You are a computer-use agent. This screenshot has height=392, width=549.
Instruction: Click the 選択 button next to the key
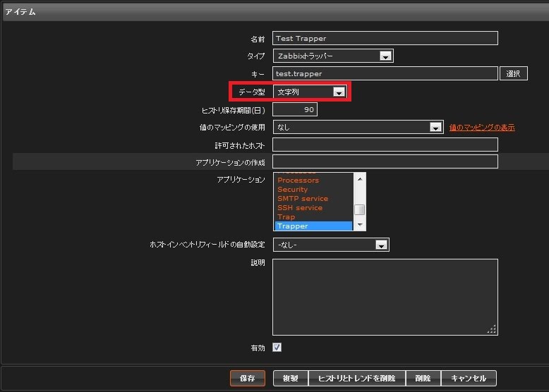coord(513,73)
